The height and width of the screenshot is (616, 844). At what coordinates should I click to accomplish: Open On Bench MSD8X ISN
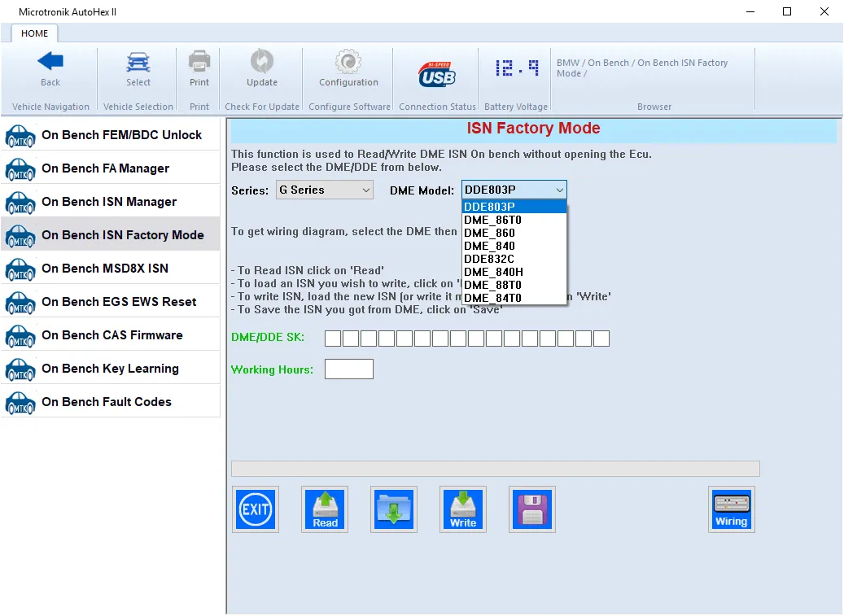pos(111,269)
